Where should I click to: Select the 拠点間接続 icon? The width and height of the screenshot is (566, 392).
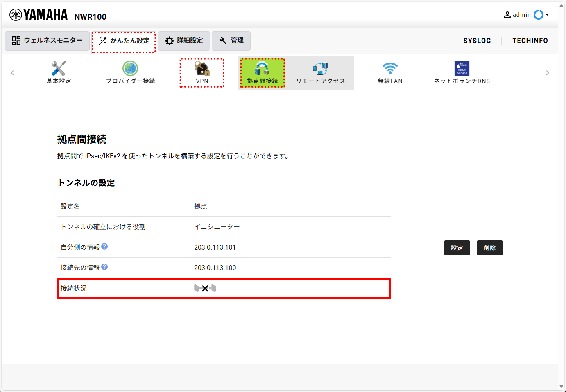point(262,68)
